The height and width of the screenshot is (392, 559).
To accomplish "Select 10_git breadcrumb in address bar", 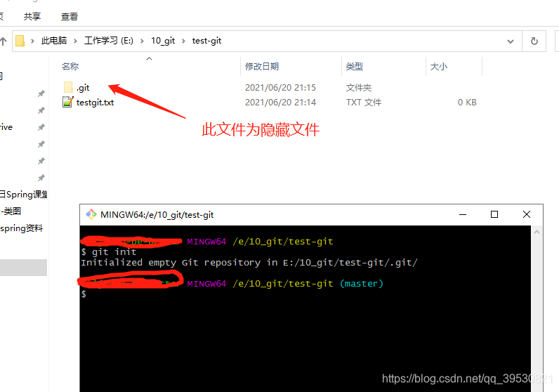I will [163, 41].
